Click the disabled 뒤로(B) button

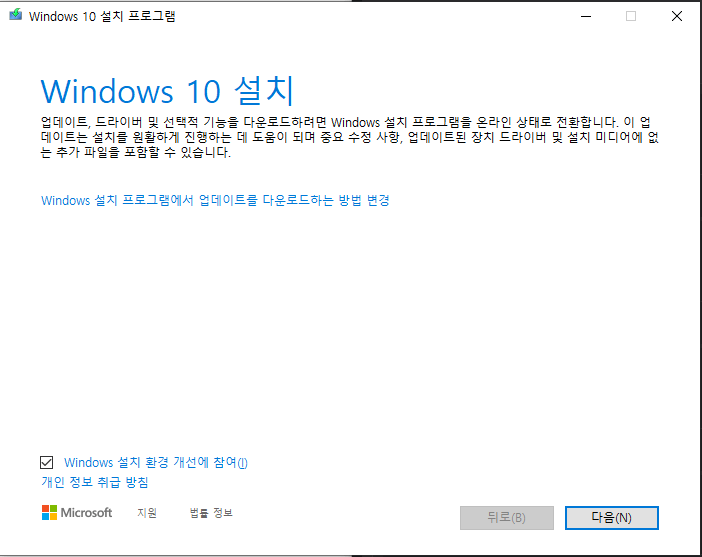(x=507, y=518)
